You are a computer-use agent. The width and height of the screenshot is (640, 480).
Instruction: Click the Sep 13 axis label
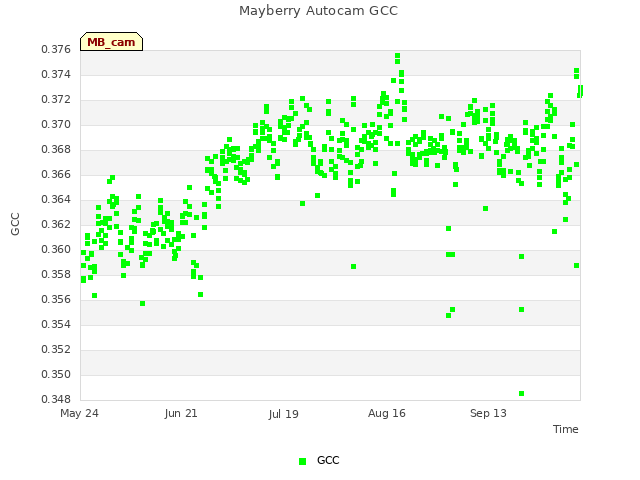pyautogui.click(x=488, y=413)
